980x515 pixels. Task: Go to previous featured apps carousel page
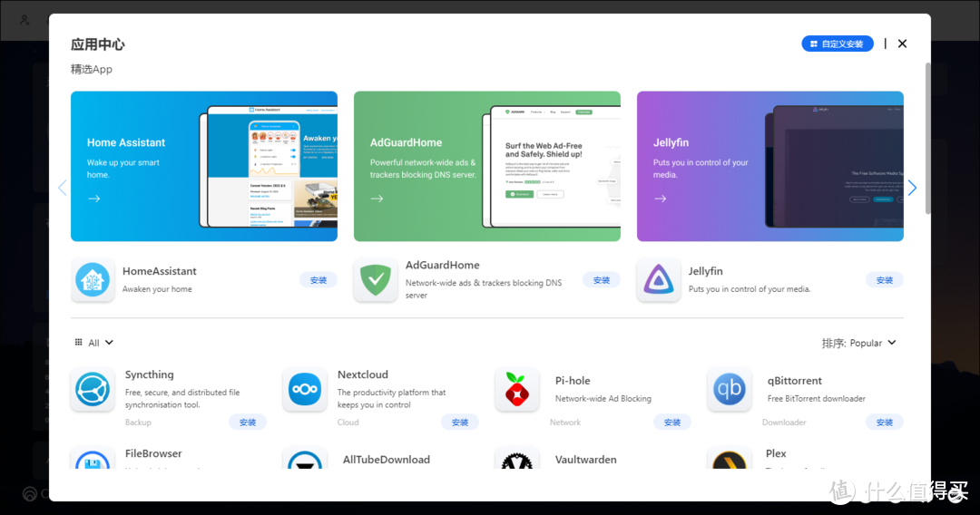click(x=62, y=188)
